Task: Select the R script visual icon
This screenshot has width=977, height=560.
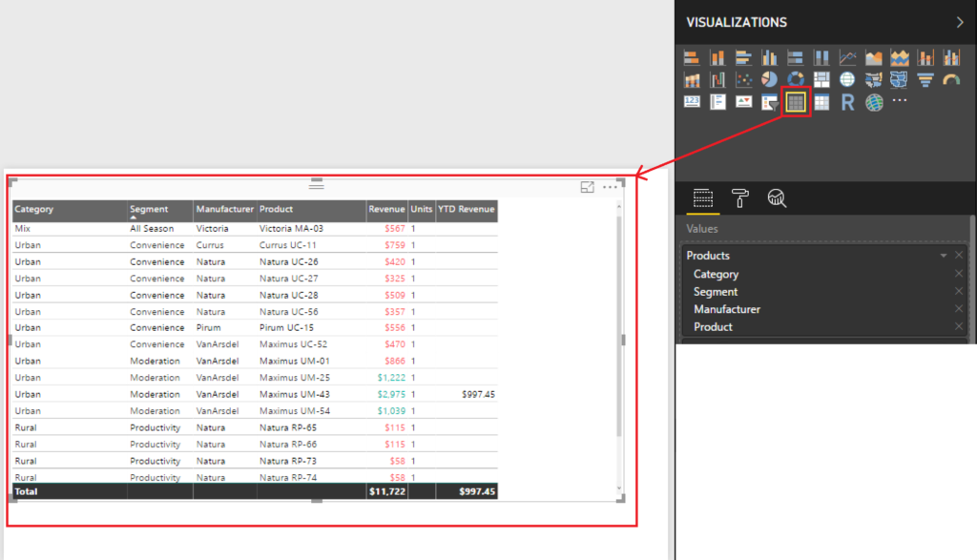Action: pyautogui.click(x=847, y=102)
